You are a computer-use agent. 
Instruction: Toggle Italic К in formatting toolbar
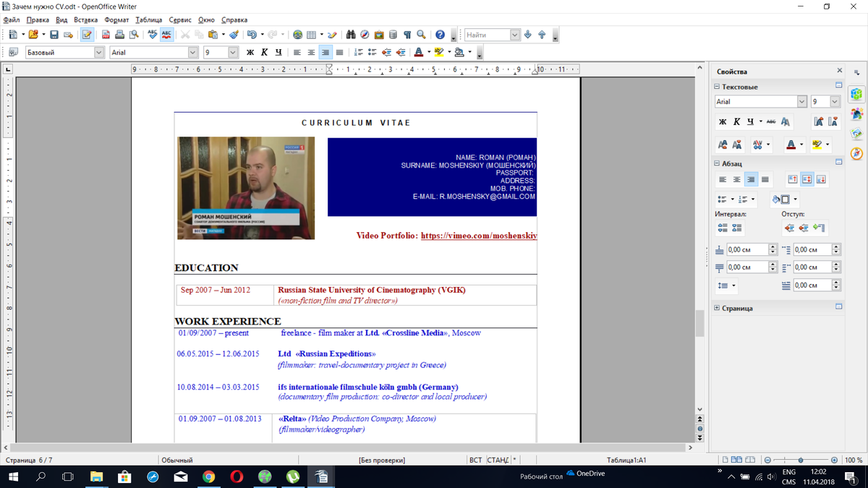click(264, 52)
